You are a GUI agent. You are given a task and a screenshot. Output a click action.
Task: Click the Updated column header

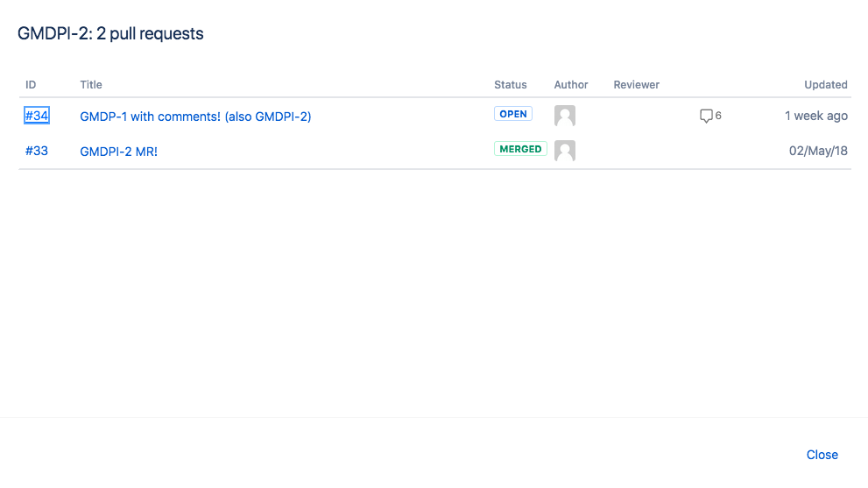pyautogui.click(x=826, y=85)
